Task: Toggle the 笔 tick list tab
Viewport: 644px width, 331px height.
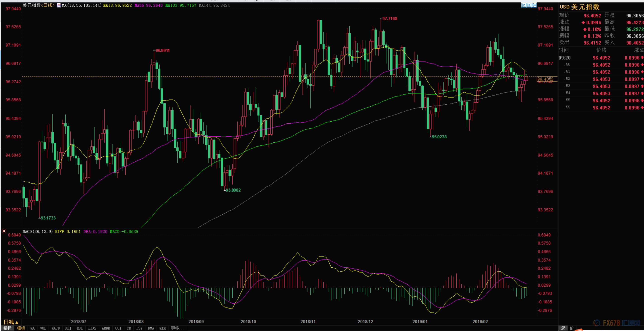Action: click(563, 328)
